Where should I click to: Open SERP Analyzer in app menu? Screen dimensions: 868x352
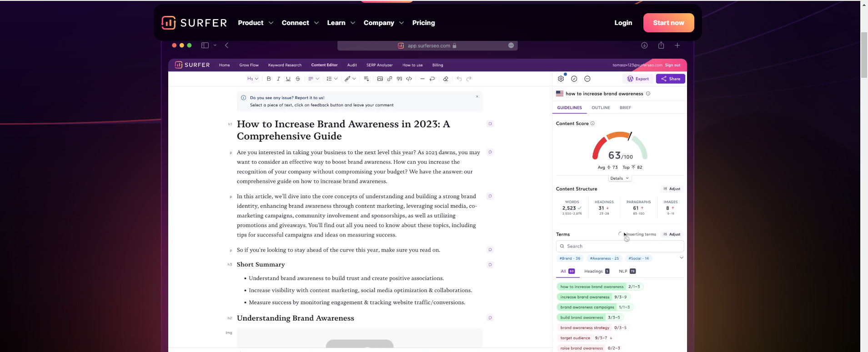tap(379, 65)
